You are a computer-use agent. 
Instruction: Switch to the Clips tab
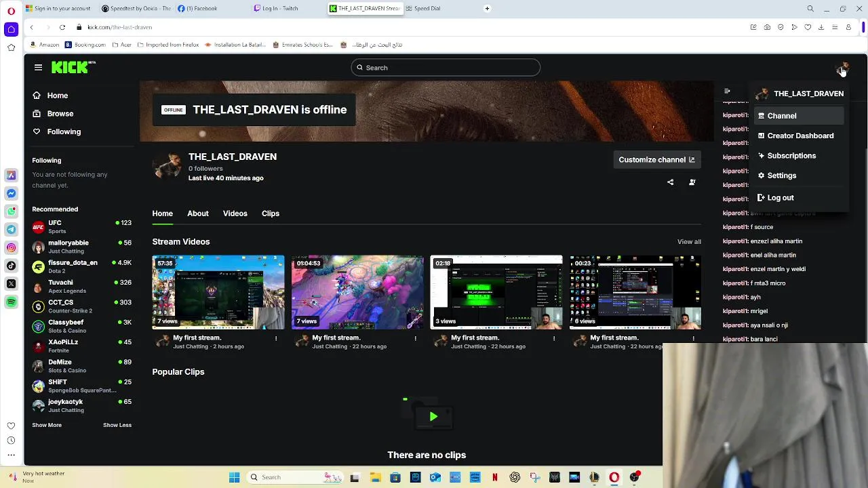click(x=271, y=213)
